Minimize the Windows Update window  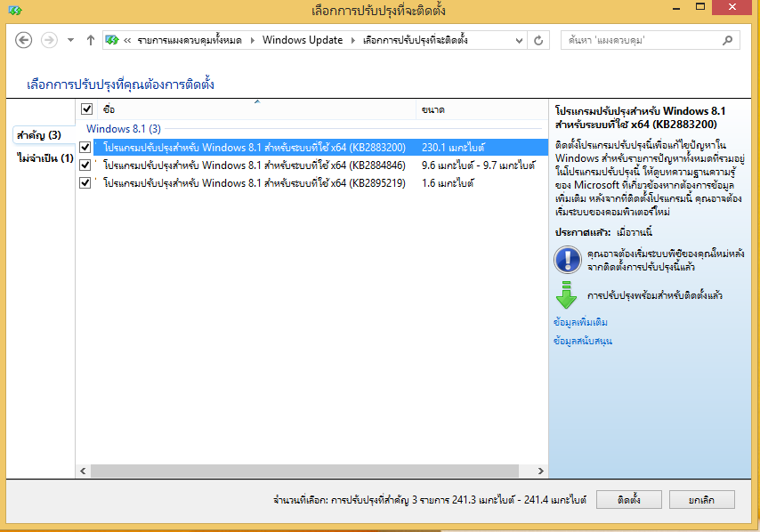(x=676, y=8)
